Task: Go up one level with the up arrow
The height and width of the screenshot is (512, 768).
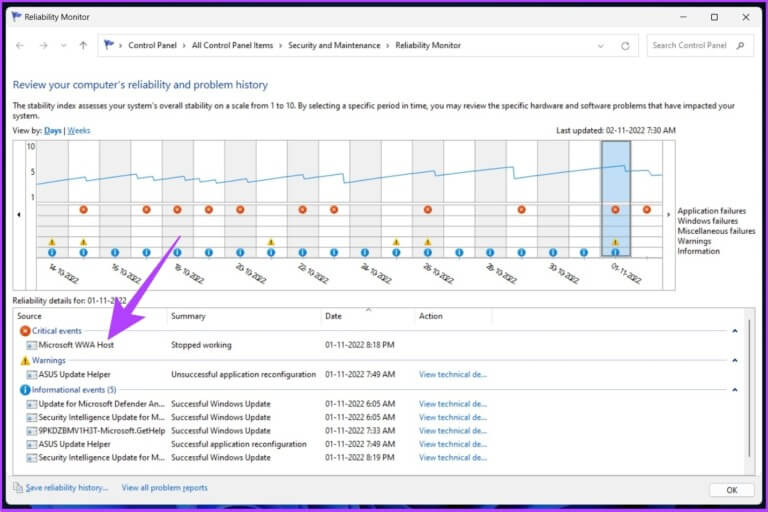Action: coord(83,46)
